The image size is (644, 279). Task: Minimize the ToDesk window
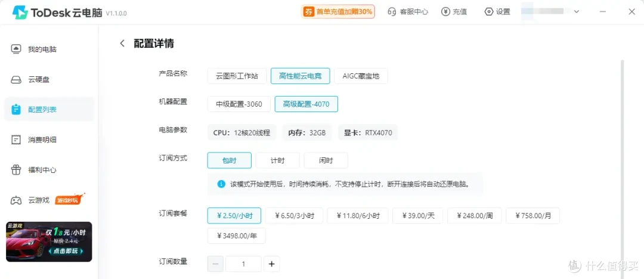(x=603, y=11)
